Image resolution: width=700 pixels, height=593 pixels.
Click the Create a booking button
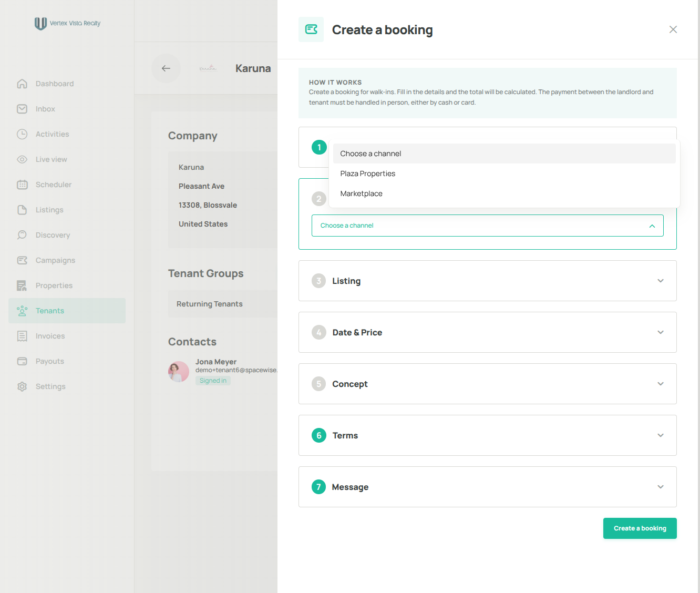tap(640, 528)
